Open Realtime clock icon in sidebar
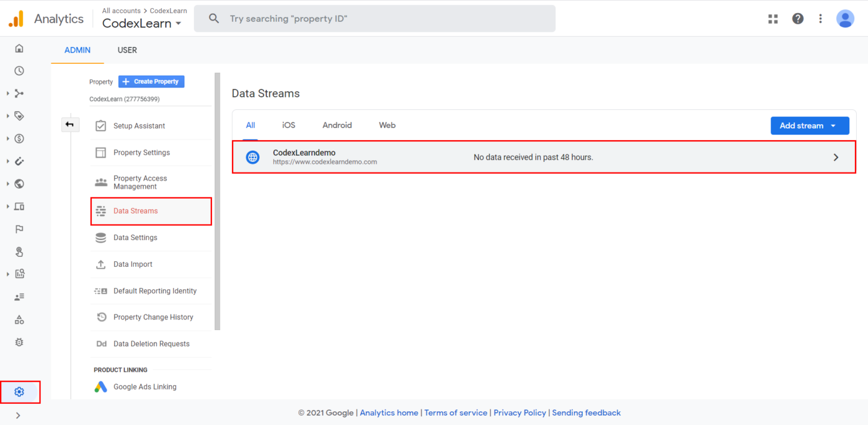The width and height of the screenshot is (868, 425). tap(19, 71)
